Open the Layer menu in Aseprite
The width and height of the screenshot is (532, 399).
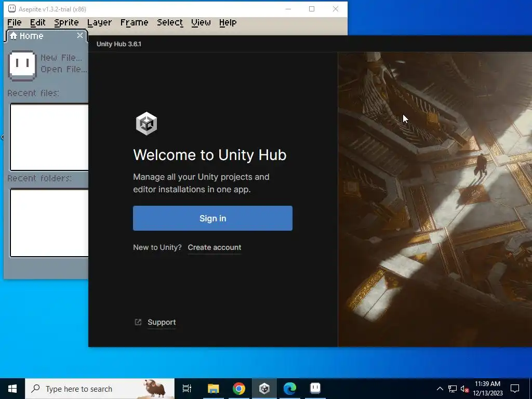[x=99, y=22]
